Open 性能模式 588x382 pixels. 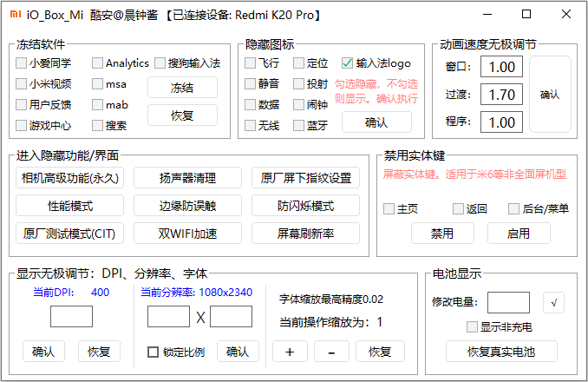(69, 206)
